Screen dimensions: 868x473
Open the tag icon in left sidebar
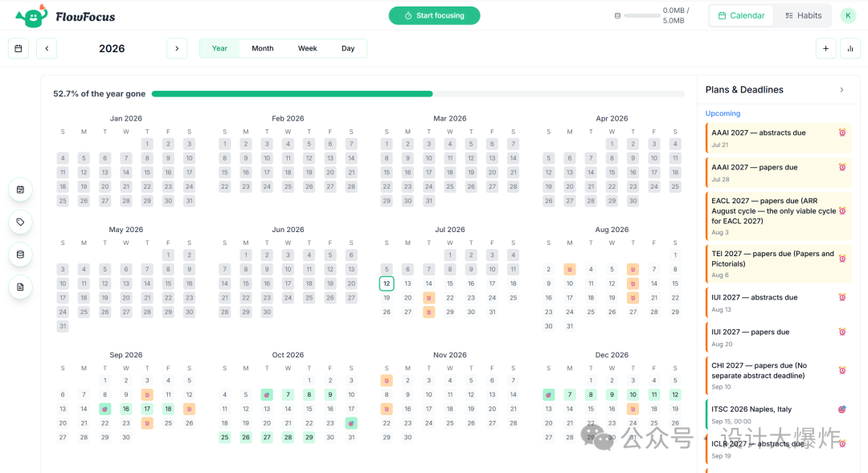(20, 222)
